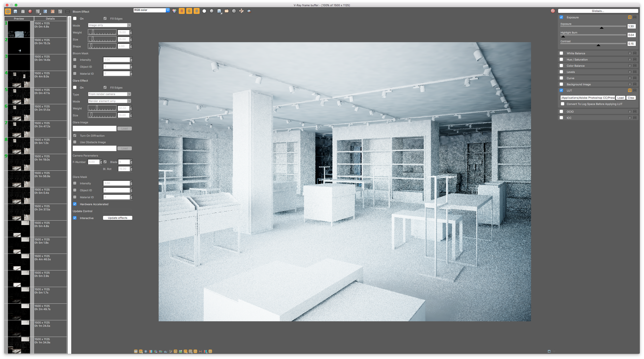Viewport: 644px width, 359px height.
Task: Click the stop render icon near Globals
Action: (553, 11)
